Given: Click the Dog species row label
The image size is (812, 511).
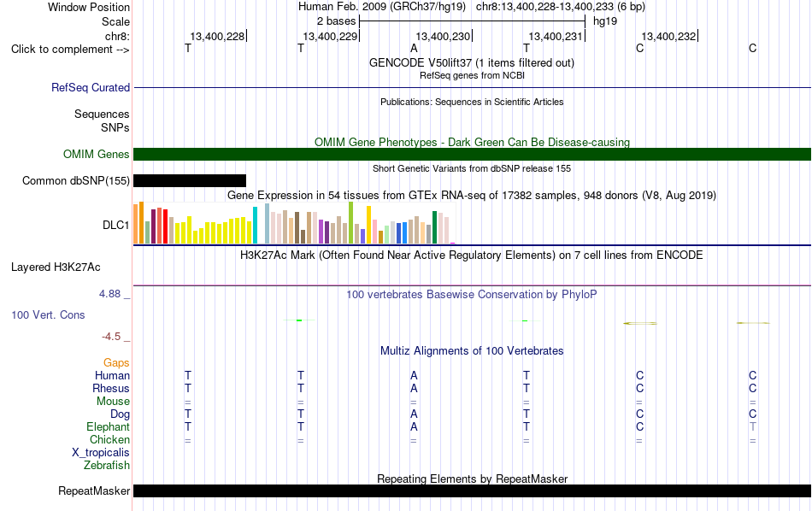Looking at the screenshot, I should tap(120, 414).
